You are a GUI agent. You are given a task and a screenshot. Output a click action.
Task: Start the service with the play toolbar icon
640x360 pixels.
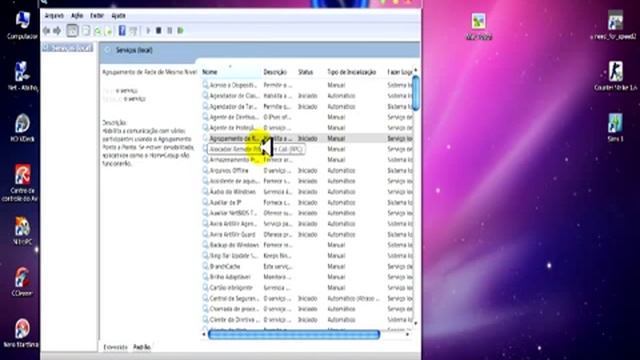(148, 31)
